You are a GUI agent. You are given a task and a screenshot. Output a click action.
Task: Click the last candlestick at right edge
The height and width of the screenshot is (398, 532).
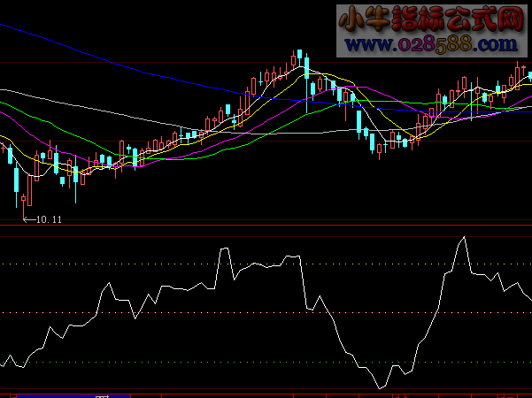pyautogui.click(x=529, y=76)
